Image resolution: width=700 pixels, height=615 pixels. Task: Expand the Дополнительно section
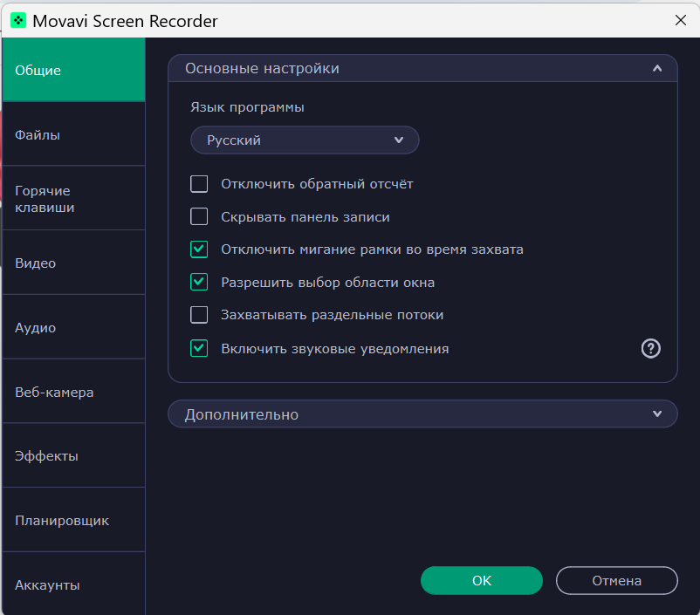click(x=422, y=414)
